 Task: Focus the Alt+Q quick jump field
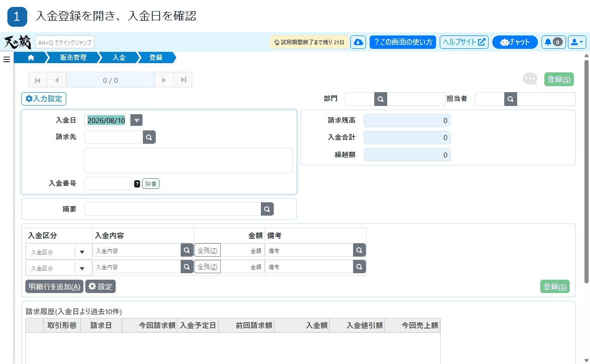pos(65,42)
